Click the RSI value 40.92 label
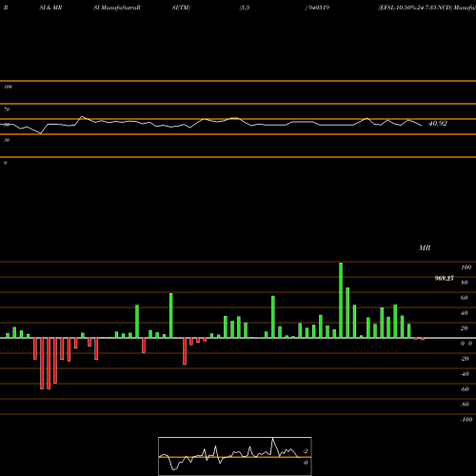This screenshot has width=476, height=476. pyautogui.click(x=438, y=124)
